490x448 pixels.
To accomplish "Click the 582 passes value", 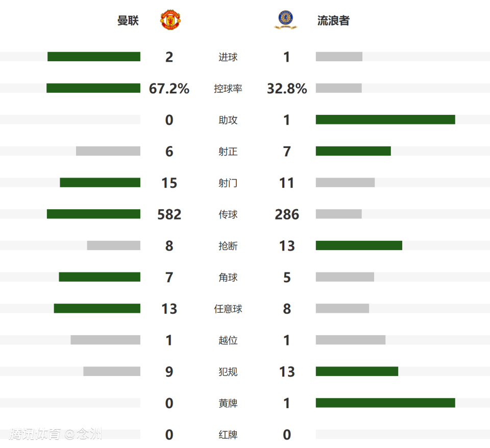I will [x=169, y=214].
